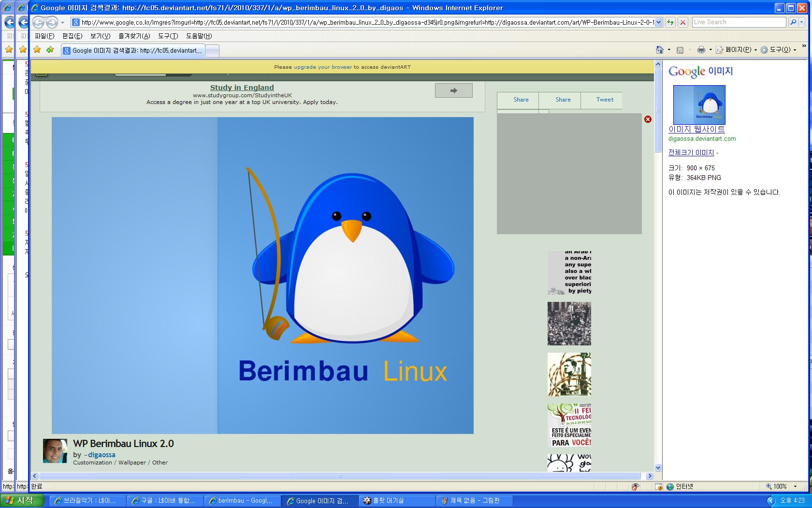This screenshot has height=508, width=812.
Task: Click the Live Search input field
Action: (x=739, y=22)
